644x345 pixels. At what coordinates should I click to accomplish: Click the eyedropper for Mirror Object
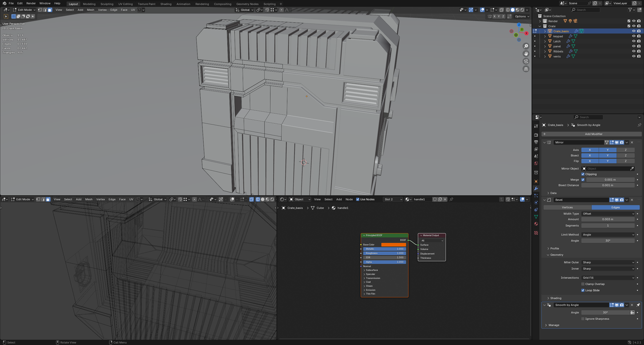(632, 169)
